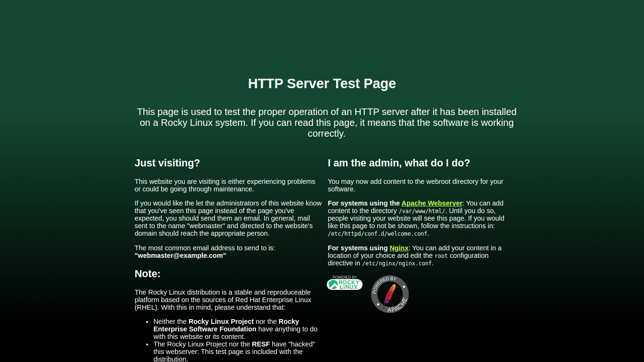Click the "/var/www/html/" directory path
This screenshot has height=362, width=644.
tap(422, 211)
